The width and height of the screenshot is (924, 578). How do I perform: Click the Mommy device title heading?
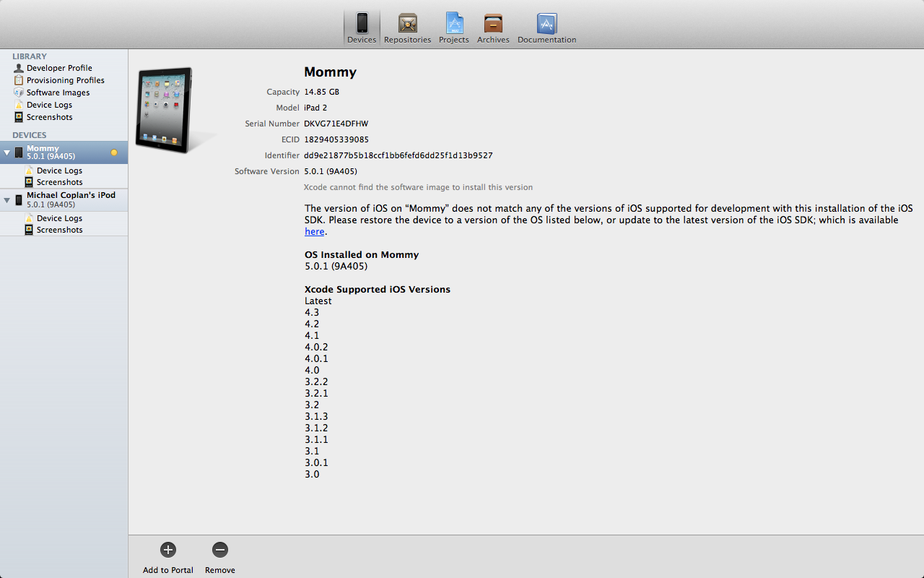click(331, 72)
